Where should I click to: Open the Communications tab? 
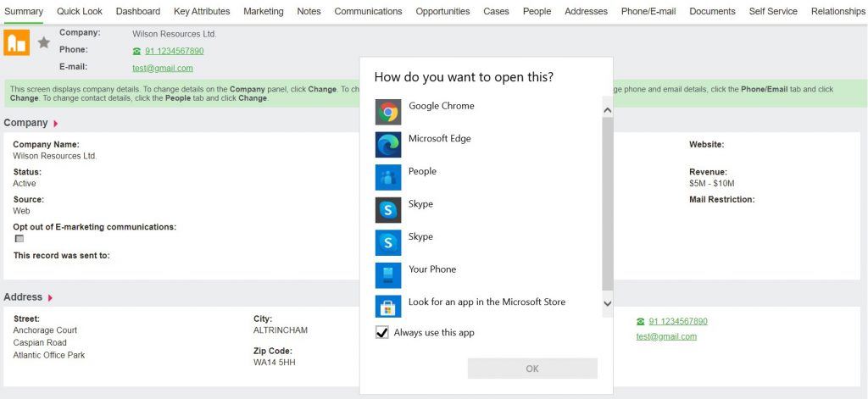tap(368, 11)
